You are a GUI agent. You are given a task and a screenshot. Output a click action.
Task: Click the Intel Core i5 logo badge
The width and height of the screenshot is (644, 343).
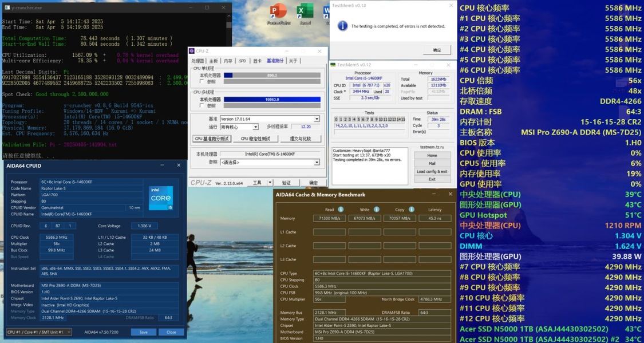161,198
